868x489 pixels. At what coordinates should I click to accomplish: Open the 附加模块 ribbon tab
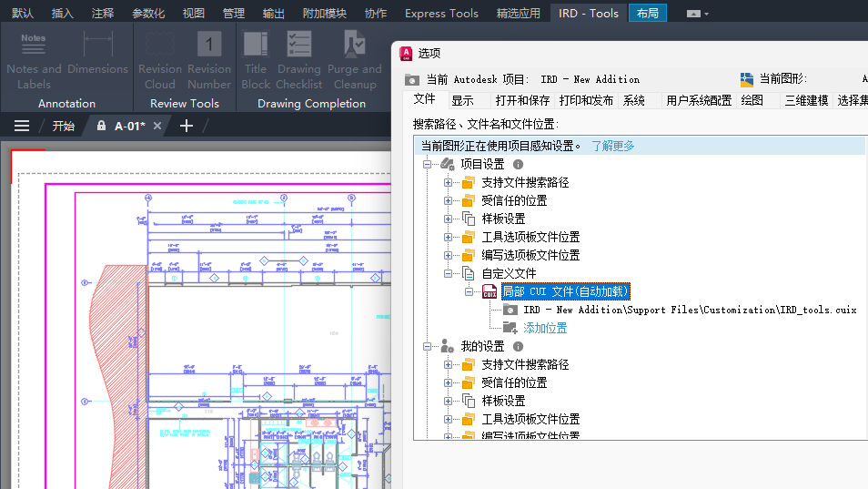325,14
